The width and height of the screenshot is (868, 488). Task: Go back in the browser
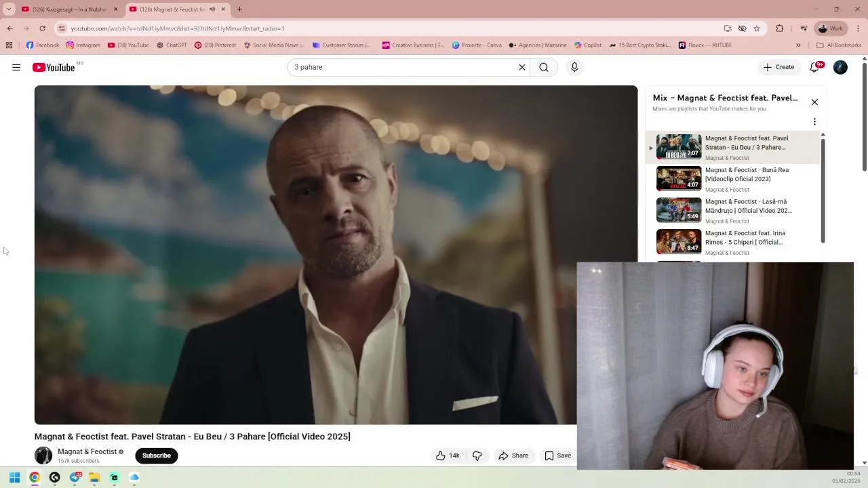click(10, 28)
